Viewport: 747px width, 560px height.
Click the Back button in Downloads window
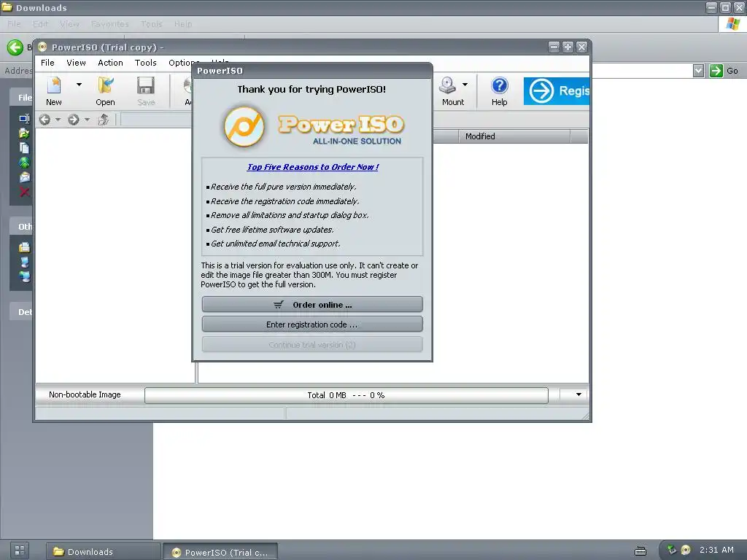(x=15, y=47)
